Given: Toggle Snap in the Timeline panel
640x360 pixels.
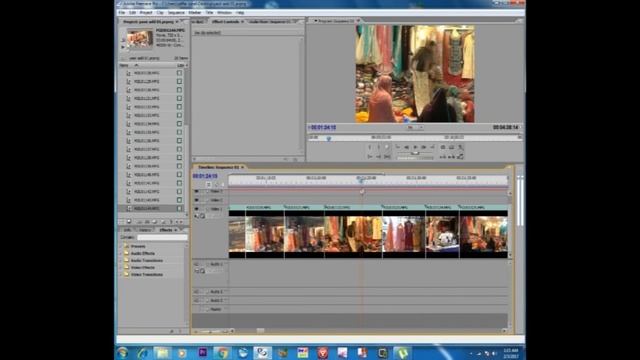Looking at the screenshot, I should 209,184.
